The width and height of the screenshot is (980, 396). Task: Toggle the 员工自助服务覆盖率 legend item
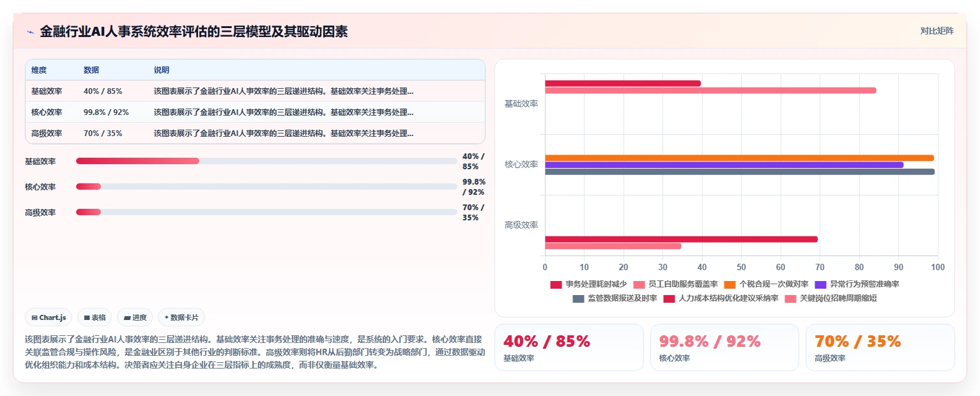tap(675, 284)
